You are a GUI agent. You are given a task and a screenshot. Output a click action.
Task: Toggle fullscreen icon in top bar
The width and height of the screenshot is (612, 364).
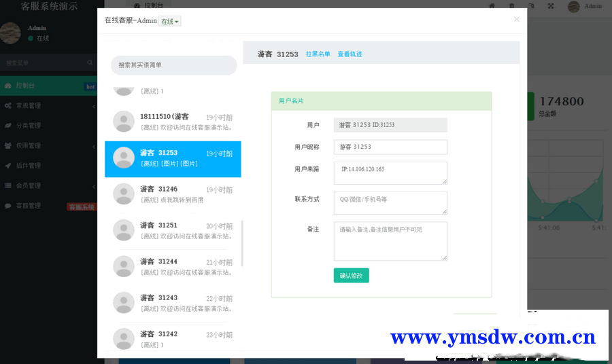coord(550,6)
